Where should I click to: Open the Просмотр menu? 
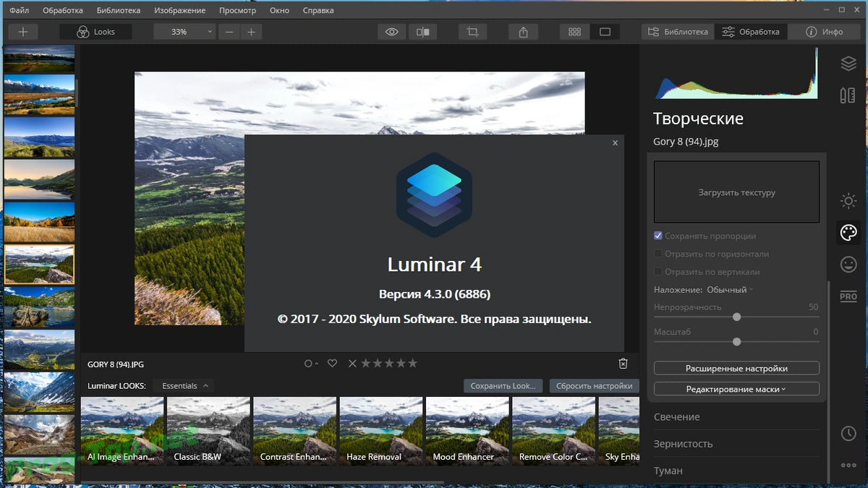pos(237,11)
